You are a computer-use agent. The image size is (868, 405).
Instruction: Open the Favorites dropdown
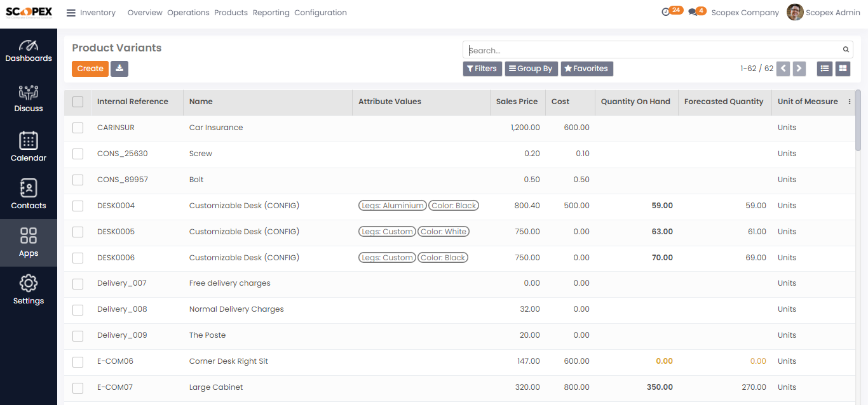[587, 69]
